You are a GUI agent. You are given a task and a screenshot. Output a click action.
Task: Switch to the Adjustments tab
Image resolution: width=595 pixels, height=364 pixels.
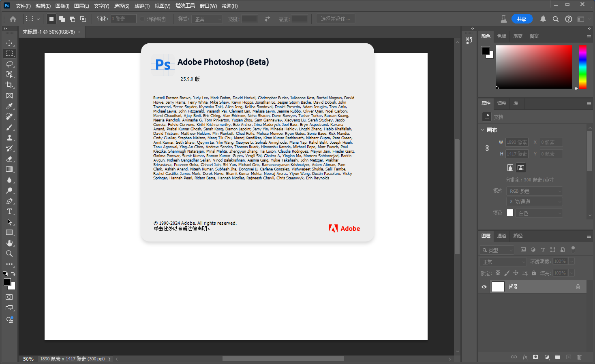coord(502,103)
